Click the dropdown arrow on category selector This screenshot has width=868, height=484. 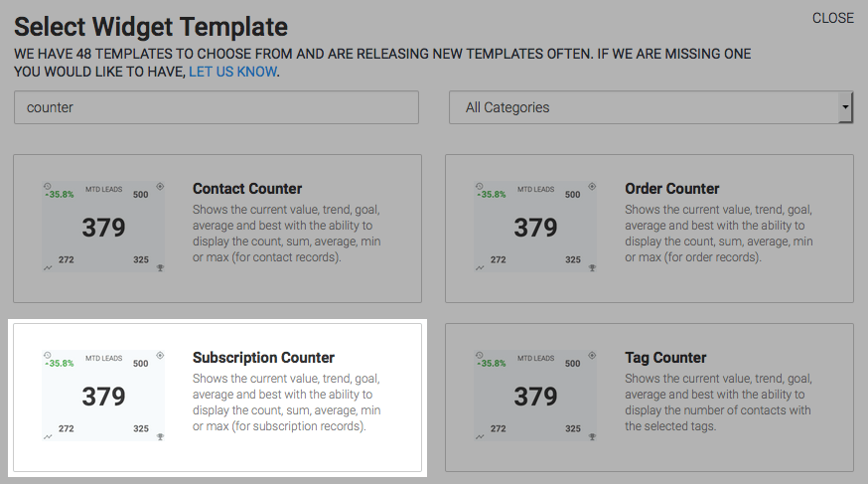pyautogui.click(x=845, y=107)
